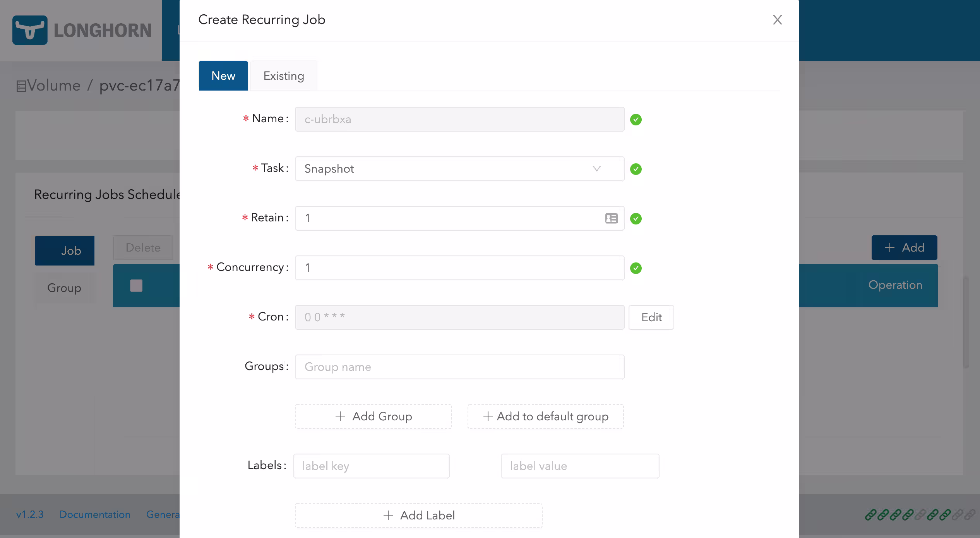Open the Documentation link in footer
The height and width of the screenshot is (538, 980).
pyautogui.click(x=95, y=514)
